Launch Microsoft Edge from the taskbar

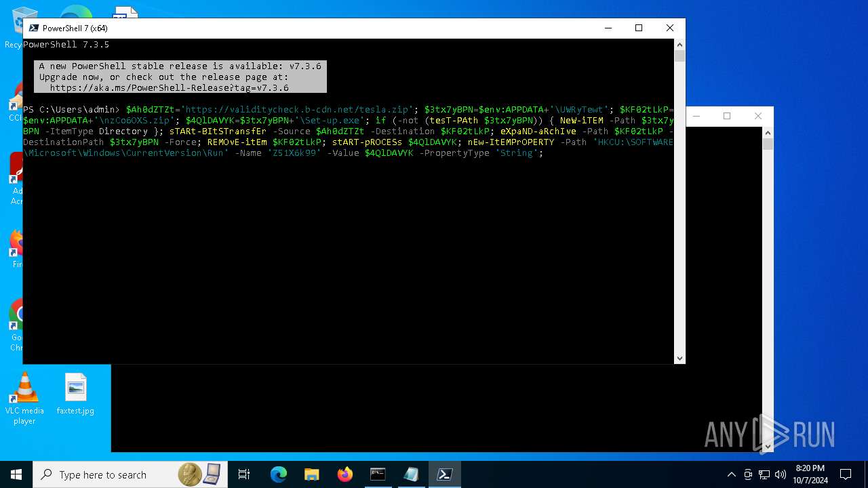pos(279,474)
